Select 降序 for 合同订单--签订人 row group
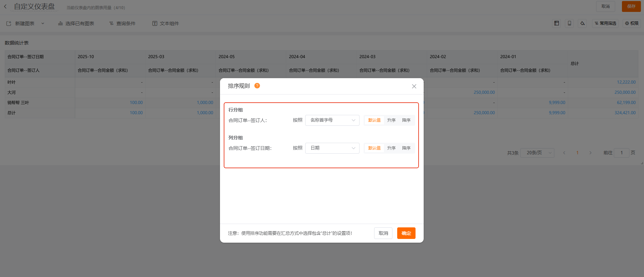The width and height of the screenshot is (644, 277). tap(406, 120)
